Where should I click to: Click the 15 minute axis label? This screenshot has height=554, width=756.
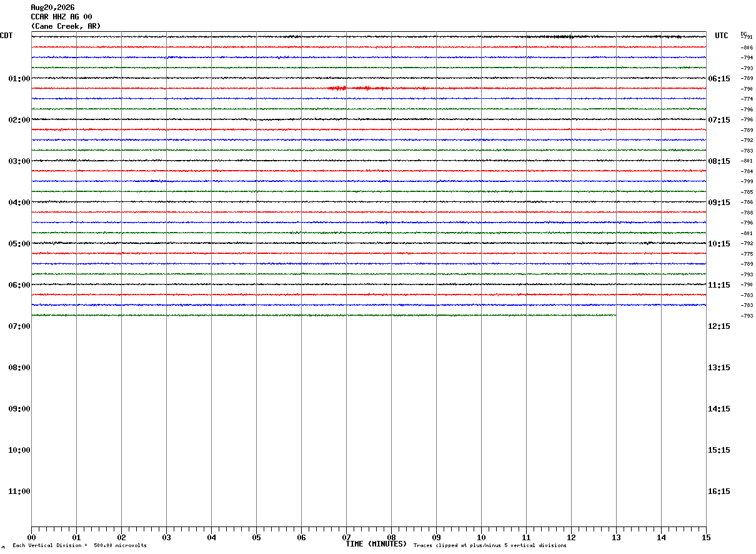click(706, 538)
